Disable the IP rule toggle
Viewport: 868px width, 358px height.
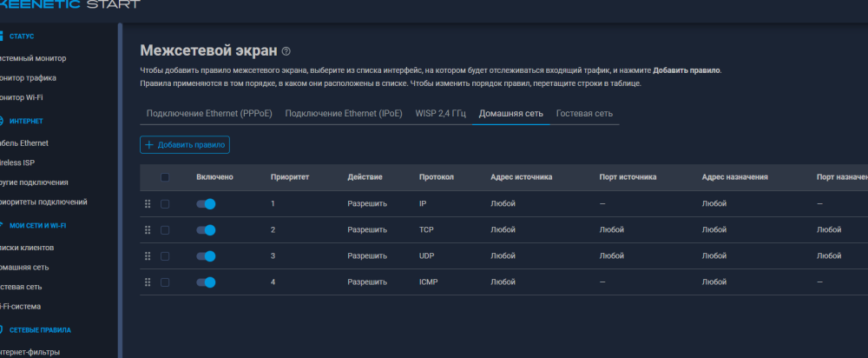coord(206,204)
